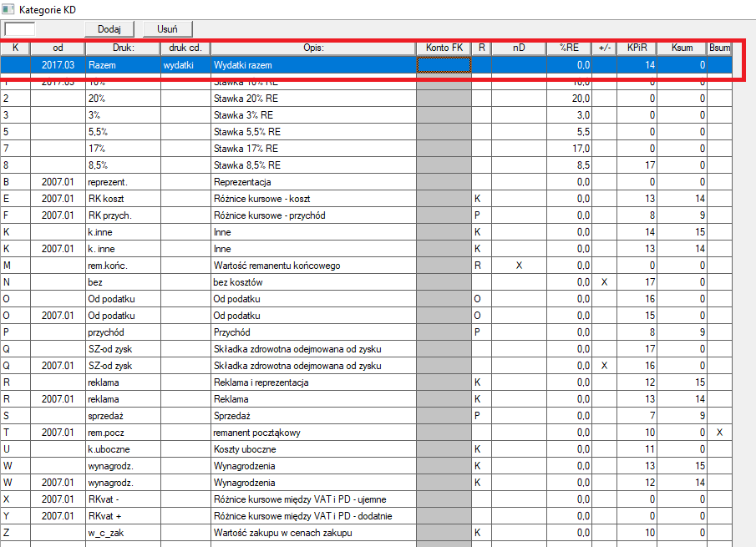Image resolution: width=756 pixels, height=547 pixels.
Task: Toggle the +/- X mark in bez kosztów row
Action: [x=604, y=282]
